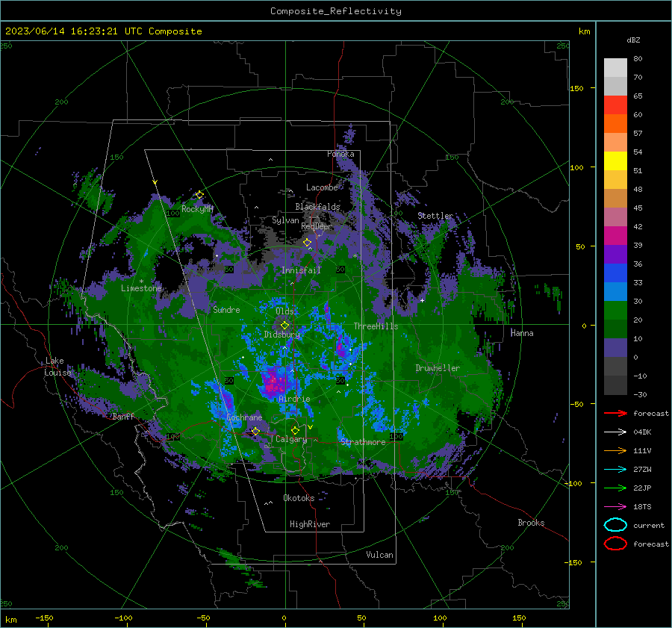Click the Sylvan label on the map
The width and height of the screenshot is (672, 628).
285,220
